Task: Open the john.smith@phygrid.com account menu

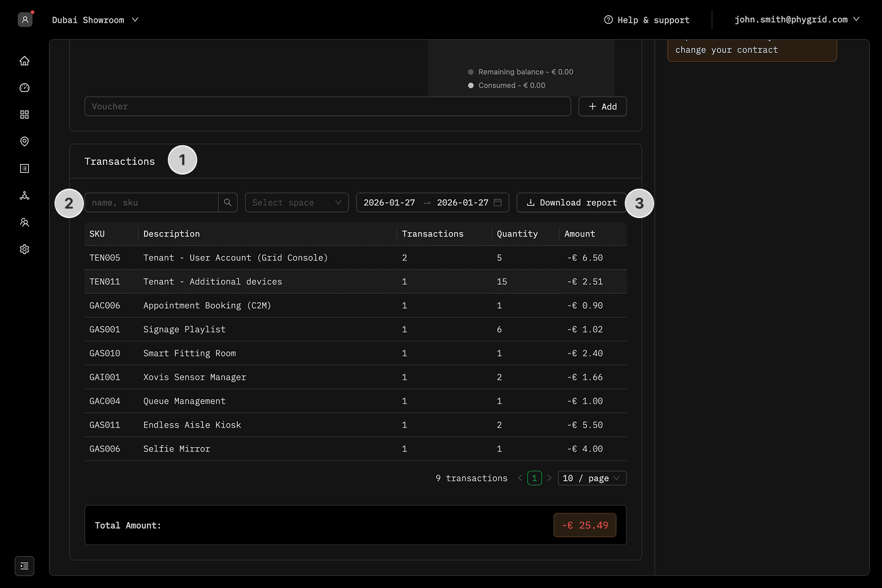Action: coord(797,20)
